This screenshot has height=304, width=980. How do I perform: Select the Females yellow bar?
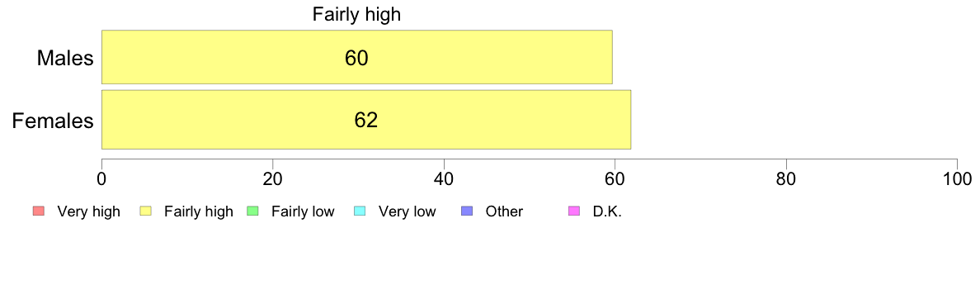click(366, 120)
